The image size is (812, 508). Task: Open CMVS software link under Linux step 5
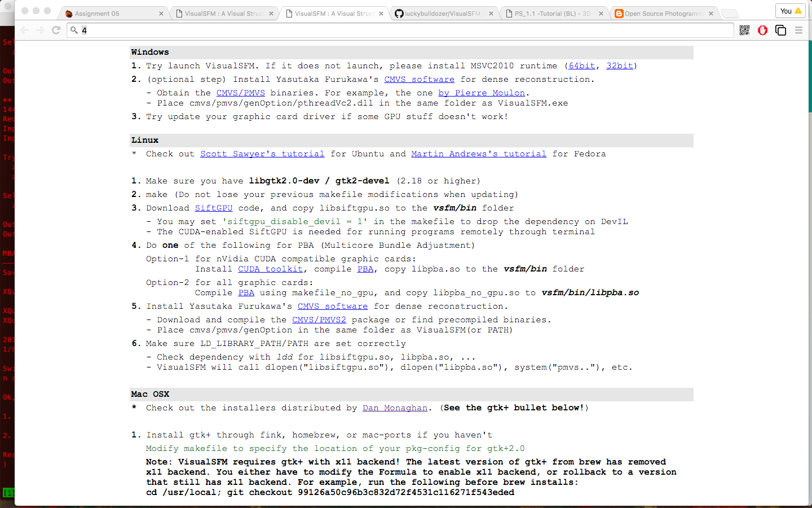[333, 306]
